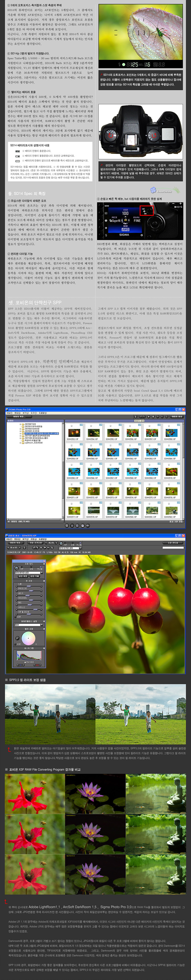Viewport: 191px width, 980px height.
Task: Open the 화이트밸런스 설정 dropdown in adjustment panel
Action: pos(29,625)
